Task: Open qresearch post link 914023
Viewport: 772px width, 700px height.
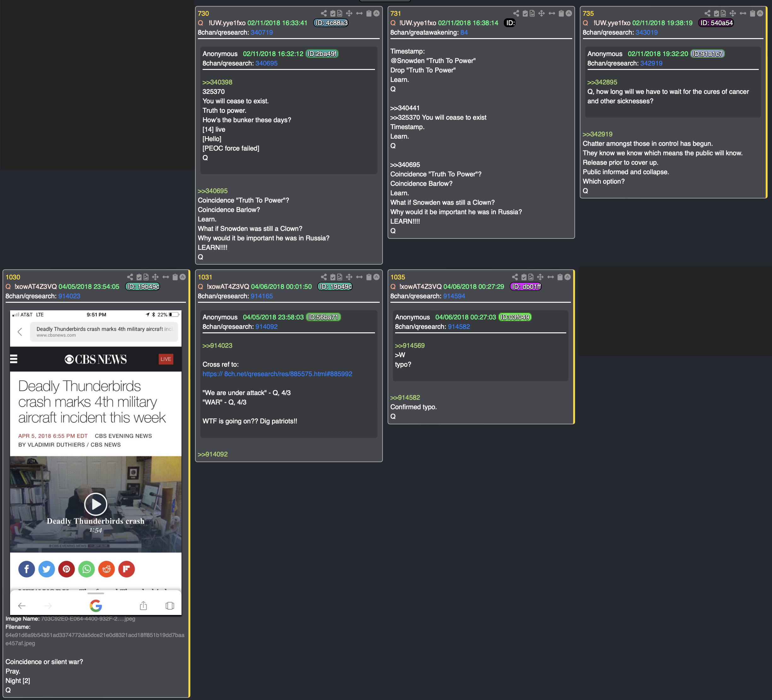Action: (69, 296)
